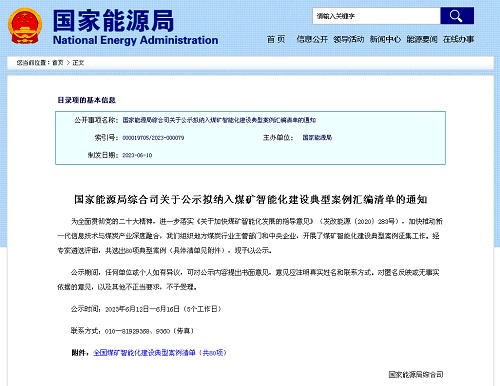
Task: Click the index number 000019705/2023-000079
Action: (x=153, y=138)
